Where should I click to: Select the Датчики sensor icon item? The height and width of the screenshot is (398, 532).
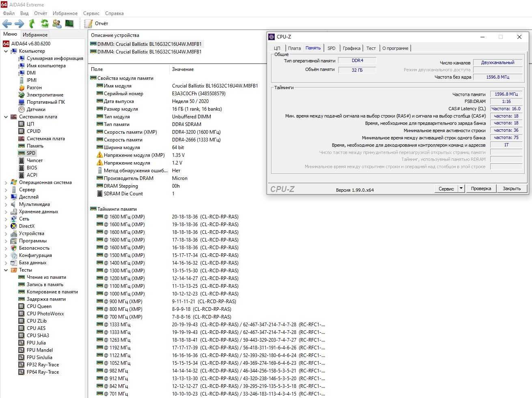(x=22, y=109)
